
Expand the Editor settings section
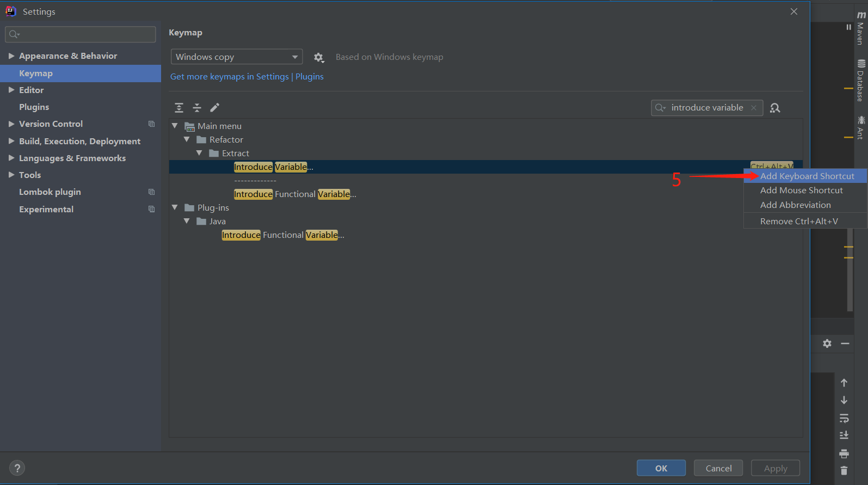[11, 90]
